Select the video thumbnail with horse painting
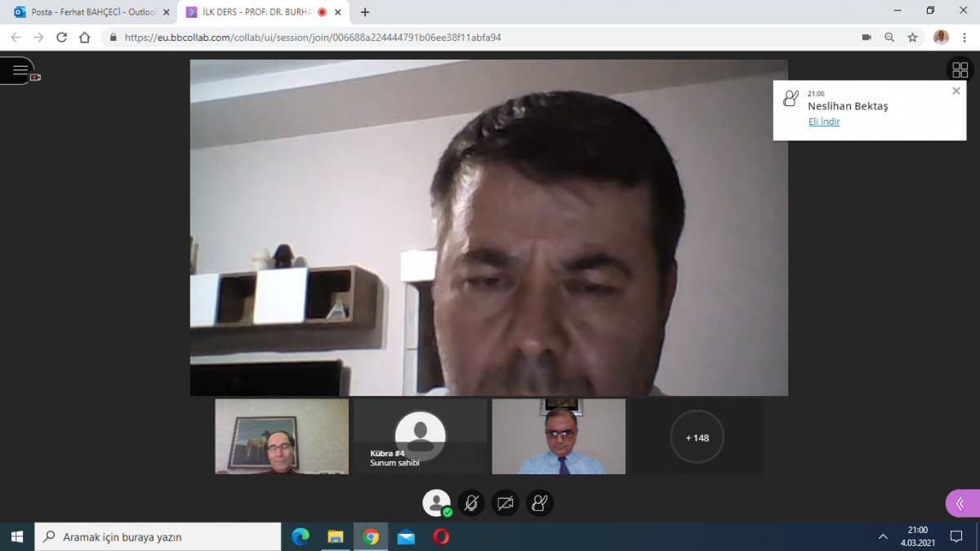 (x=282, y=437)
